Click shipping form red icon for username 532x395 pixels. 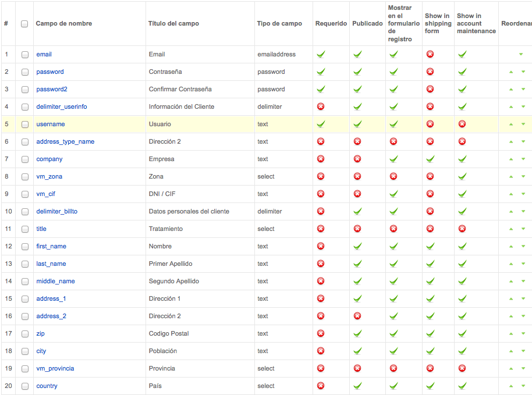[430, 124]
